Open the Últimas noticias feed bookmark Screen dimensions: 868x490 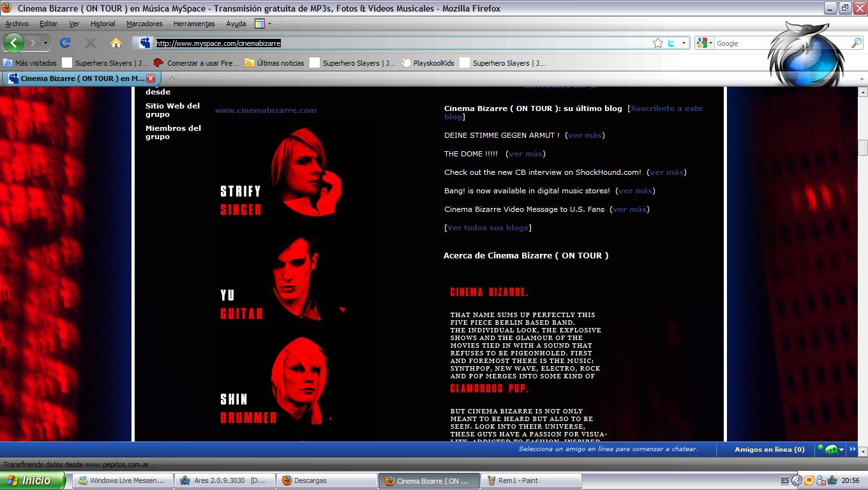[x=274, y=63]
